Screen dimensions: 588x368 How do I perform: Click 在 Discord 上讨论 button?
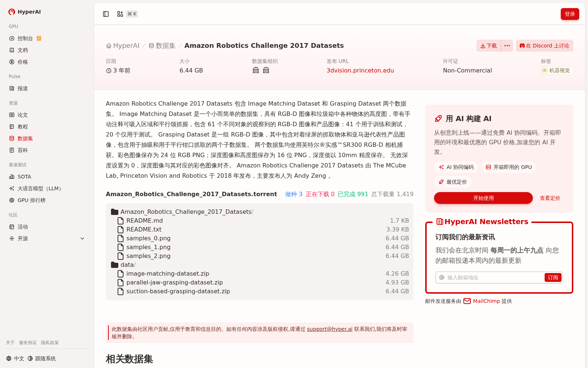pyautogui.click(x=544, y=46)
